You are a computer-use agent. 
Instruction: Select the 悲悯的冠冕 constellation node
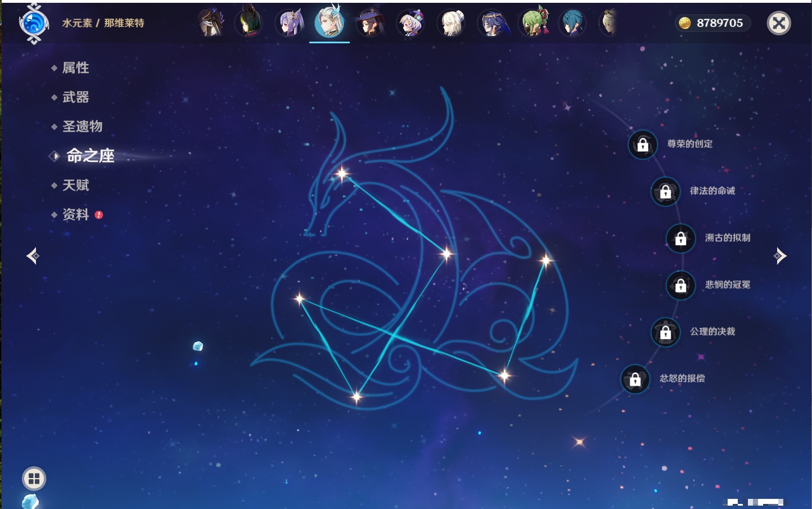680,285
